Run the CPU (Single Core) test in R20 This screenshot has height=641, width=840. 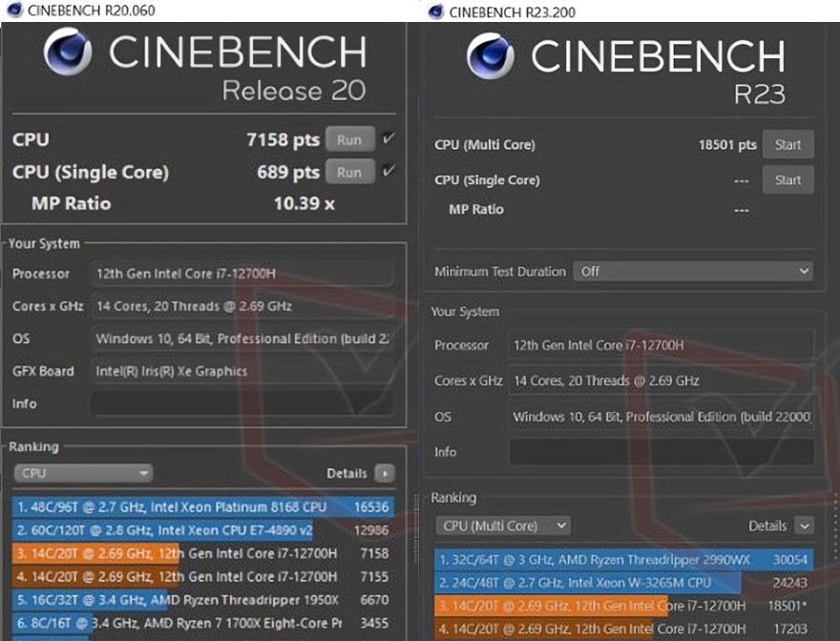(x=349, y=172)
